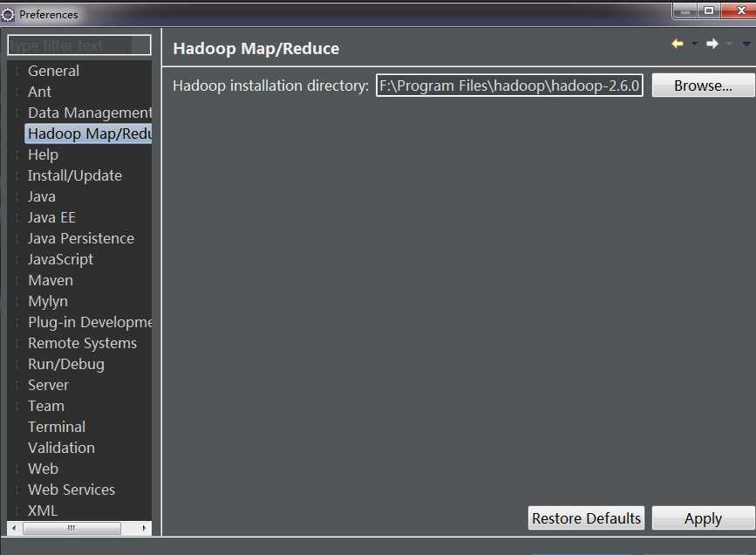756x555 pixels.
Task: Open Remote Systems preferences
Action: 83,343
